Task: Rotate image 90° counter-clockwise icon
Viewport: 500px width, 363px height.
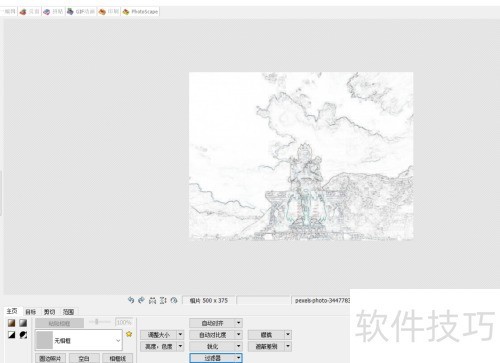Action: (x=131, y=300)
